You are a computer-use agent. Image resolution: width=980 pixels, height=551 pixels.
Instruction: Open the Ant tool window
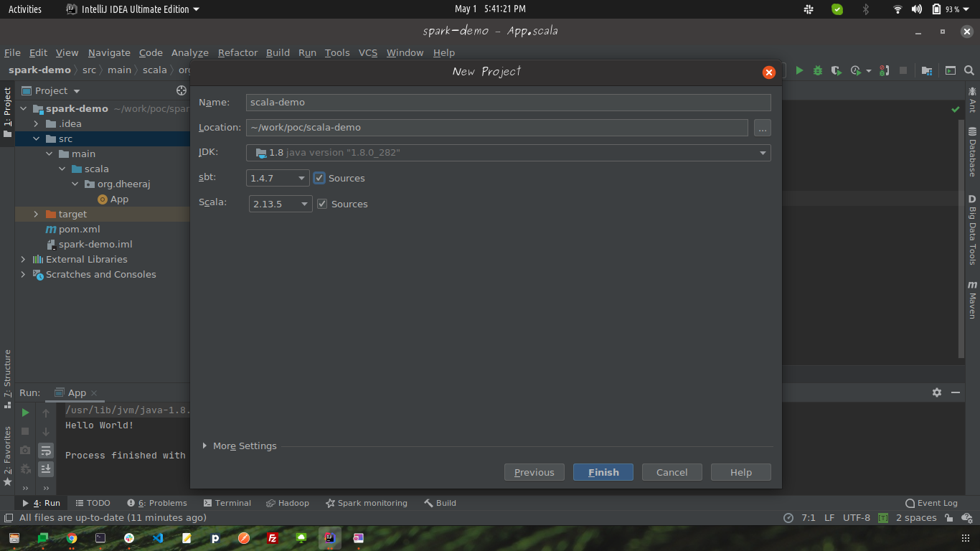972,100
